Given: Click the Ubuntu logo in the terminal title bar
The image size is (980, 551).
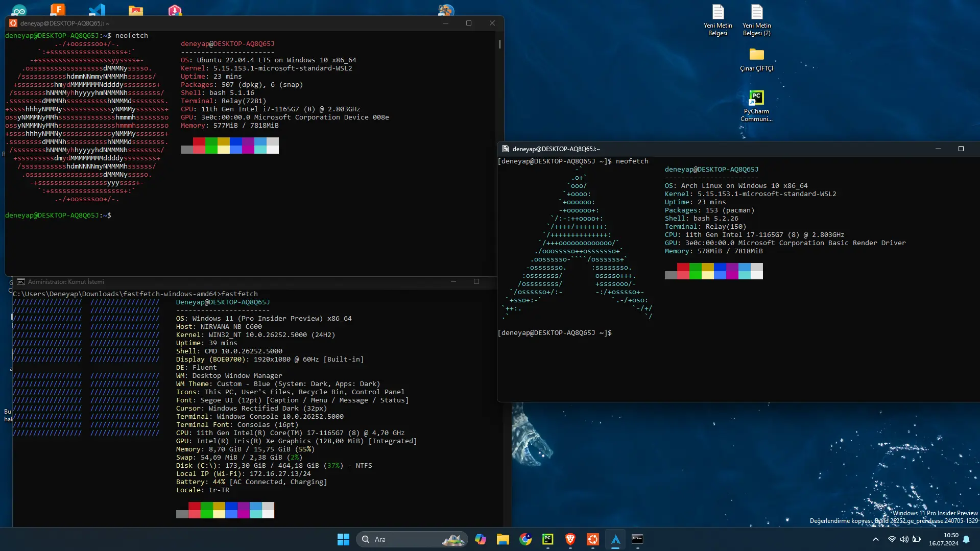Looking at the screenshot, I should 13,23.
